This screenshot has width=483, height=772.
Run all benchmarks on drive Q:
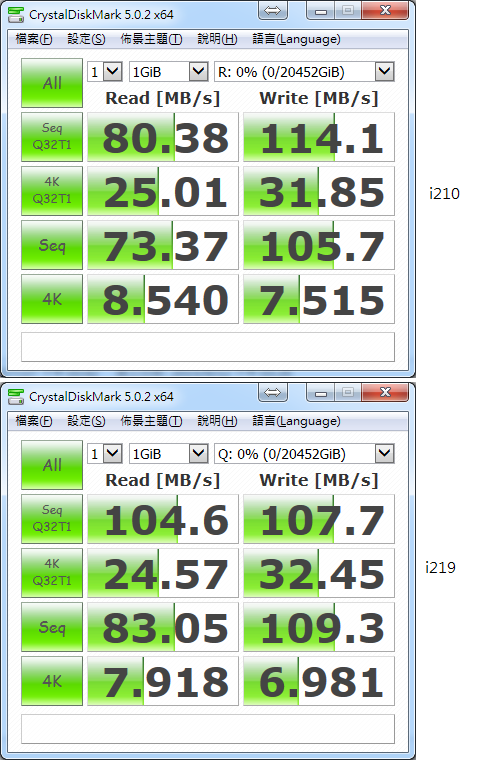point(52,465)
